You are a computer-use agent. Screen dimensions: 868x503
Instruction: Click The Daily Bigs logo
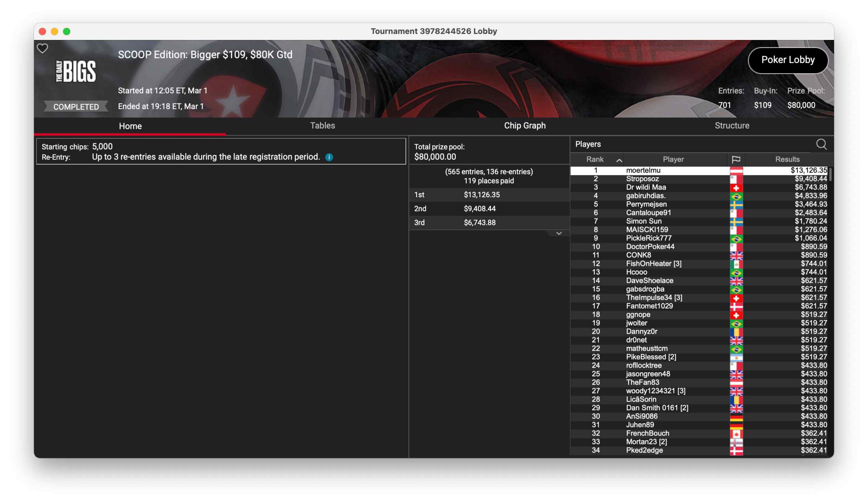click(x=76, y=71)
